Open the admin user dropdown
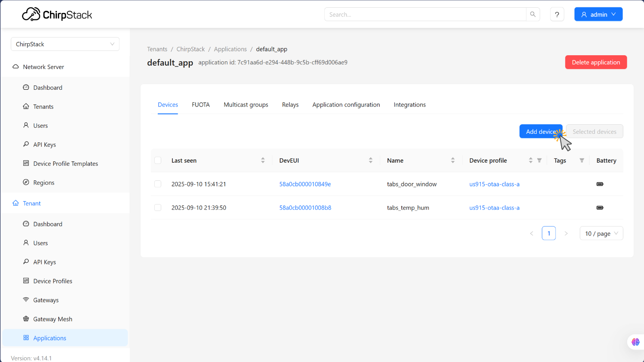644x362 pixels. pos(598,14)
